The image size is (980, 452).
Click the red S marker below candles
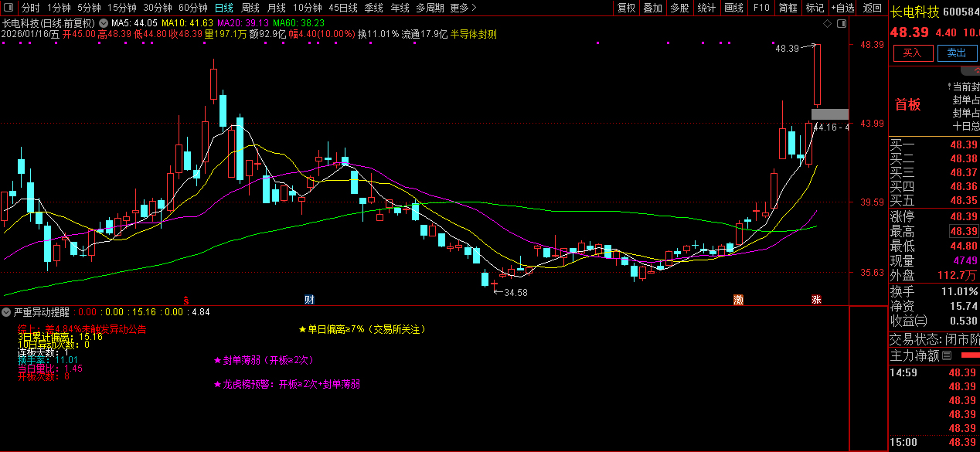[185, 299]
